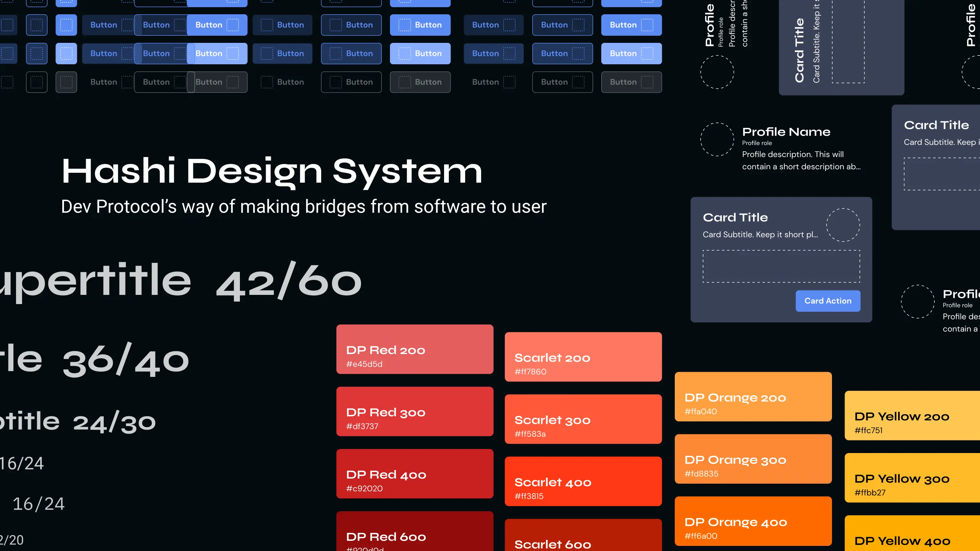
Task: Click the disabled outlined icon-only square in bottom row
Action: [36, 82]
